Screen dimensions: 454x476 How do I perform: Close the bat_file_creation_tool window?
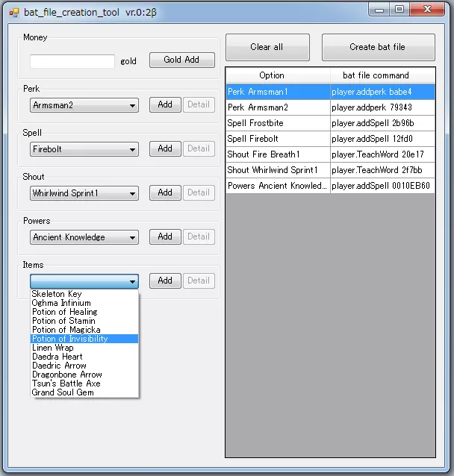[427, 10]
